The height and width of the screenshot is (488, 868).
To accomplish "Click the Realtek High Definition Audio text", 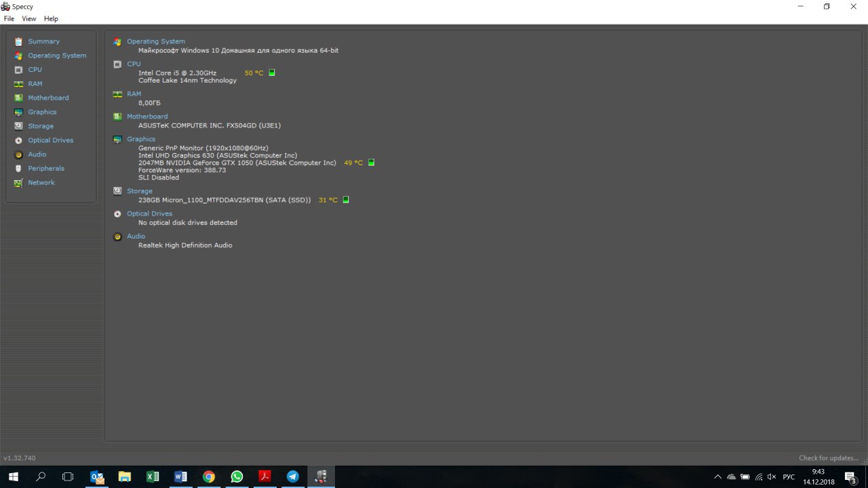I will 185,245.
